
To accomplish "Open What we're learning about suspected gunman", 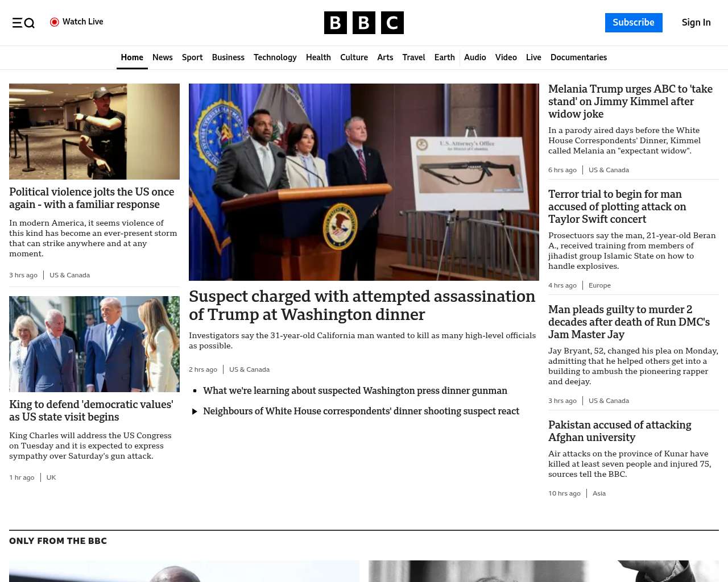I will pos(355,391).
